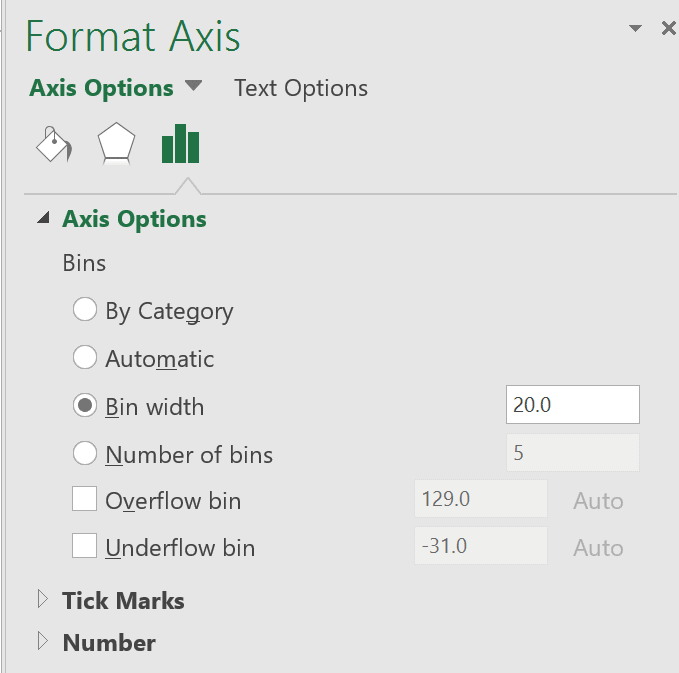The height and width of the screenshot is (673, 679).
Task: Close the Format Axis pane
Action: 668,29
